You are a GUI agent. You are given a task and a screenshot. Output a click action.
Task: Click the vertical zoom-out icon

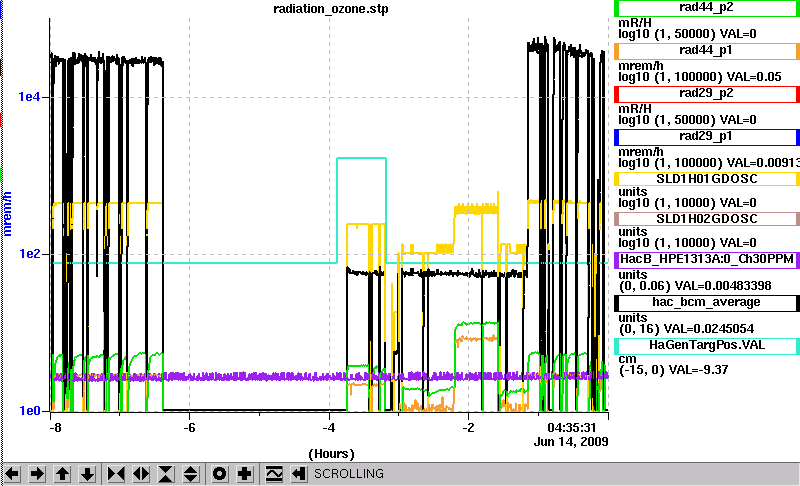[x=191, y=474]
